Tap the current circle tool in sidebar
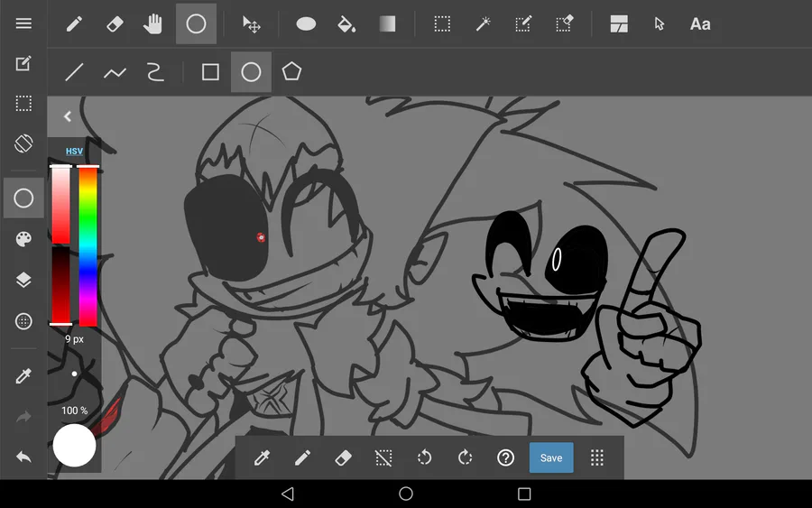812x508 pixels. pyautogui.click(x=23, y=198)
